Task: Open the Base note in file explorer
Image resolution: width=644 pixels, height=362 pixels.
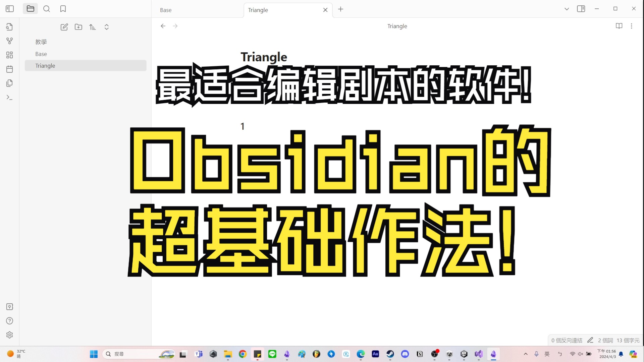Action: (86, 54)
